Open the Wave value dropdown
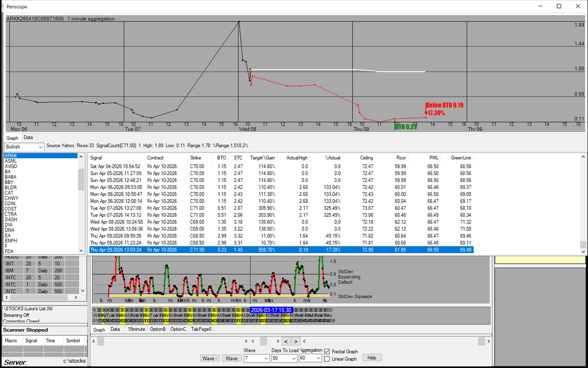This screenshot has width=588, height=368. [x=256, y=358]
